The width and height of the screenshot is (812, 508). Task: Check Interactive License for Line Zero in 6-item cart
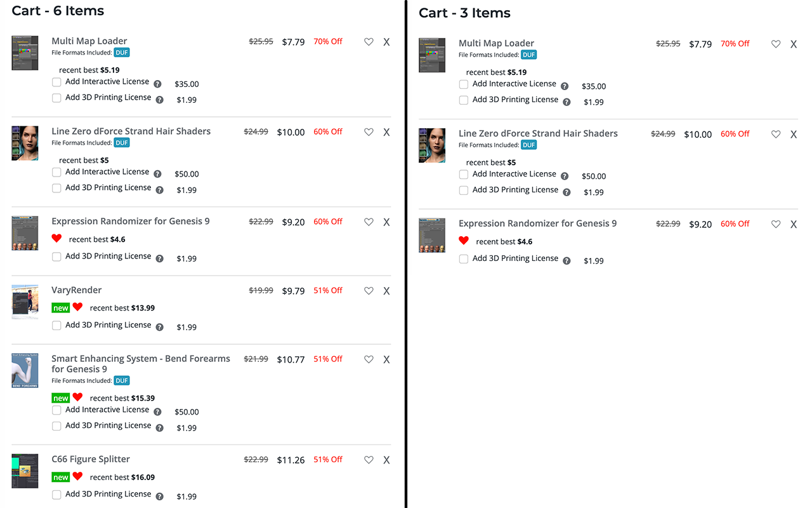pyautogui.click(x=57, y=172)
